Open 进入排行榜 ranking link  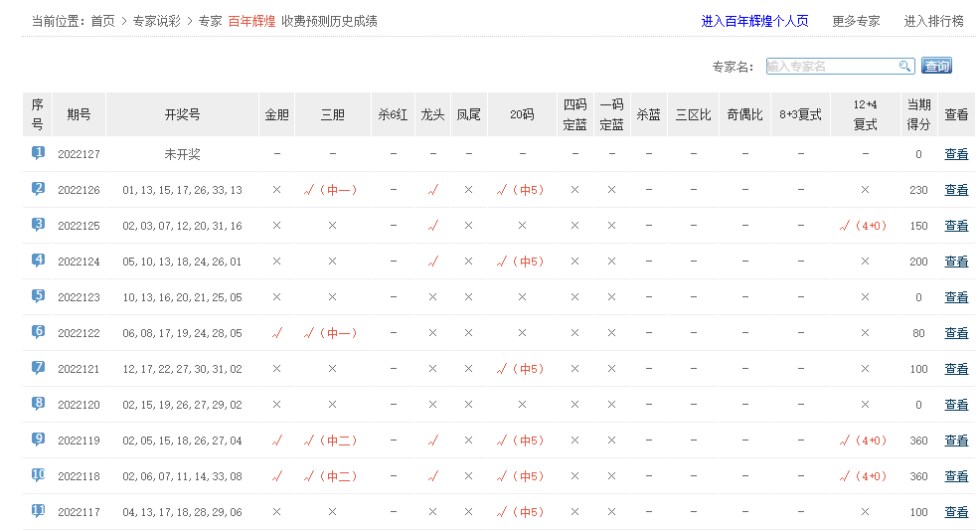(x=933, y=21)
